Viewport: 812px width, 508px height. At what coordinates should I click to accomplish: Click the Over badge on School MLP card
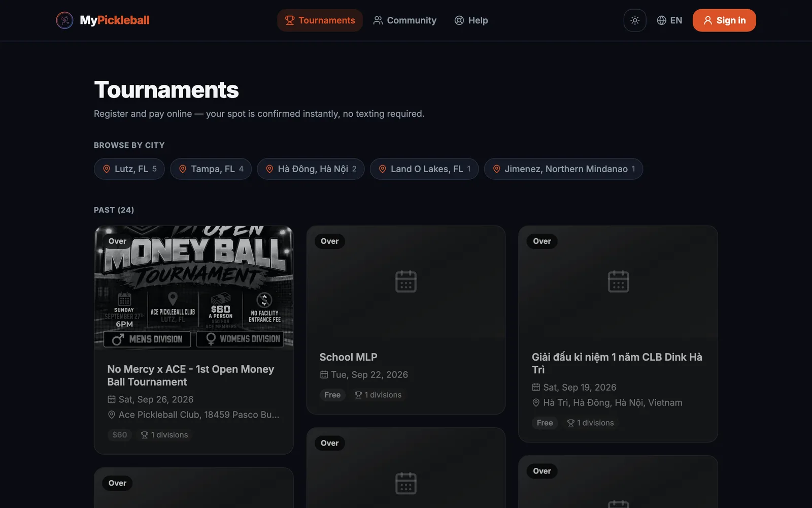point(329,241)
